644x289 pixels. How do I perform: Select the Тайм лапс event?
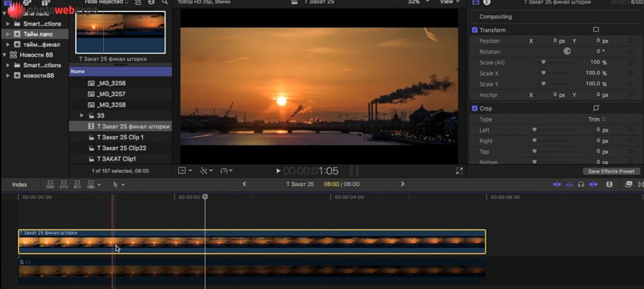[37, 34]
